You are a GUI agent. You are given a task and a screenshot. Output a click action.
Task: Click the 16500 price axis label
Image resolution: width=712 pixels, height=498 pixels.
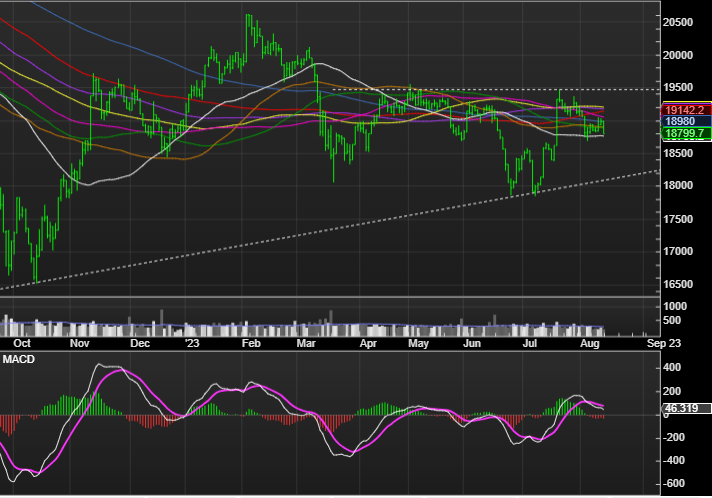(x=678, y=285)
